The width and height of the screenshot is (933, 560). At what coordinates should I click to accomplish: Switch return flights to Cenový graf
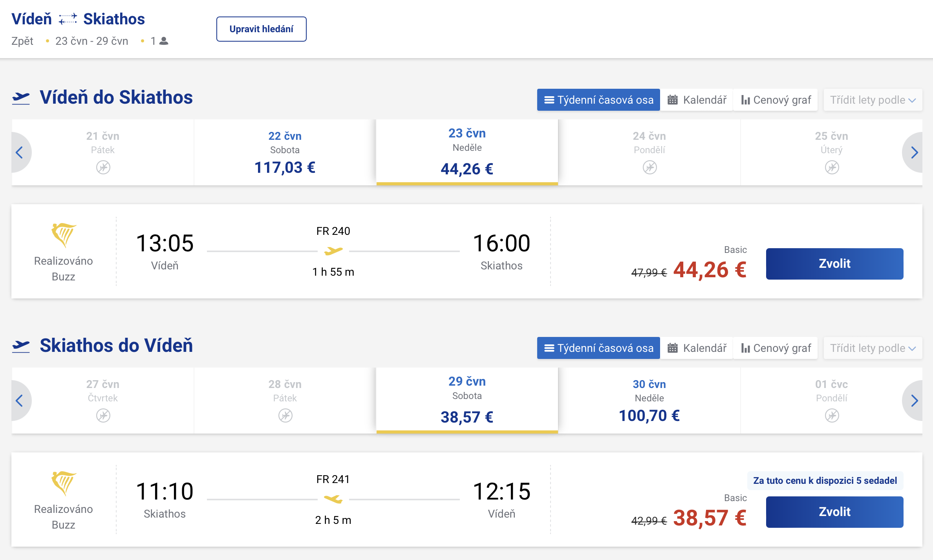[x=776, y=348]
